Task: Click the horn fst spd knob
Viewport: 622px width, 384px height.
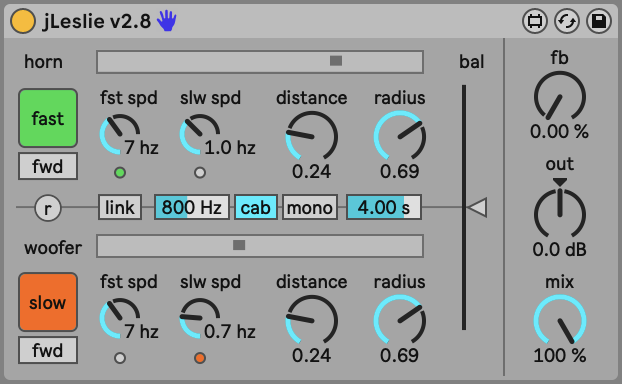Action: (x=119, y=134)
